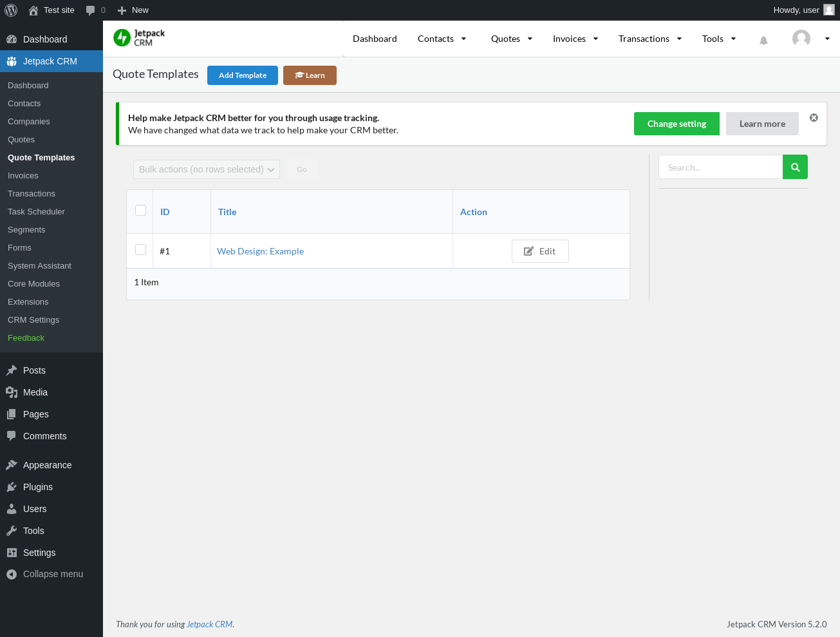Image resolution: width=840 pixels, height=637 pixels.
Task: Open the comments bubble in admin bar
Action: (x=95, y=10)
